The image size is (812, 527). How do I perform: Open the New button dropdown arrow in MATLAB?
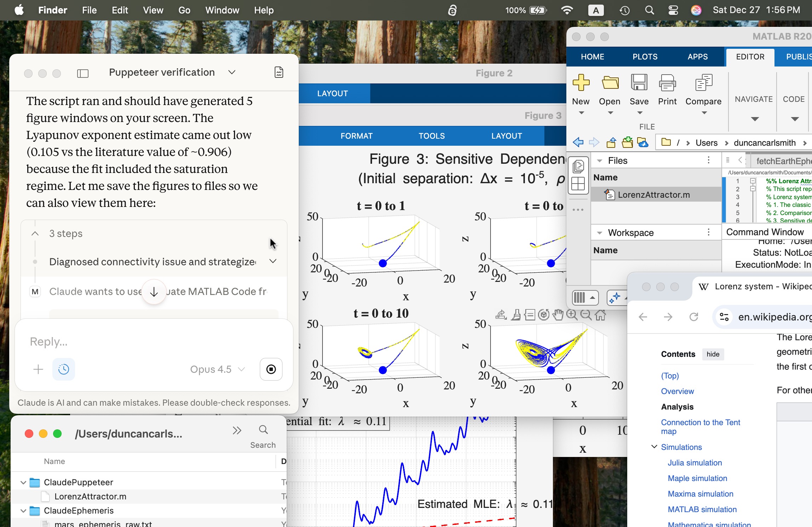click(x=581, y=113)
